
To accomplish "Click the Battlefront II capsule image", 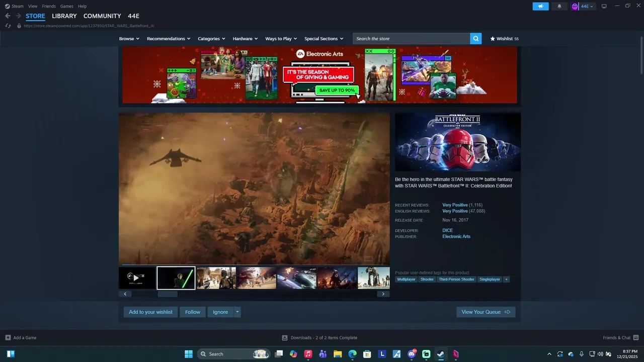I will tap(458, 142).
